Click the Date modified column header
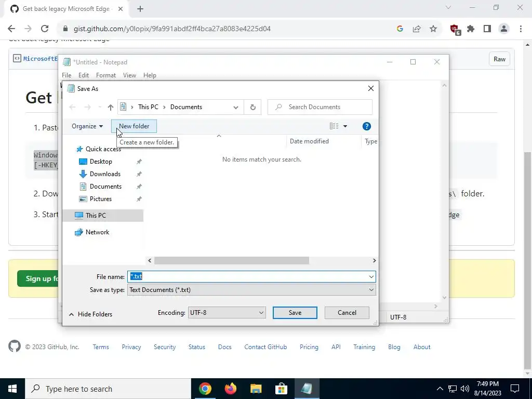This screenshot has width=532, height=399. [x=309, y=141]
